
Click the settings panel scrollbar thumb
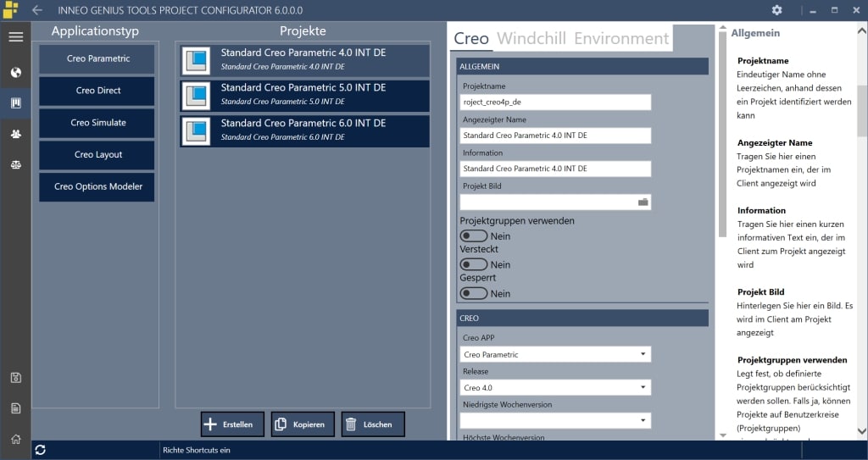coord(722,136)
